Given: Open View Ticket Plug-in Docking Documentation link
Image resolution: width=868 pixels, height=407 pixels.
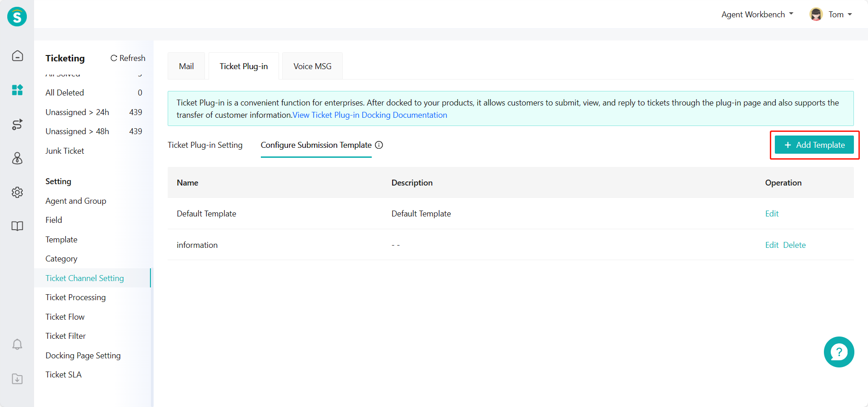Looking at the screenshot, I should (x=370, y=115).
